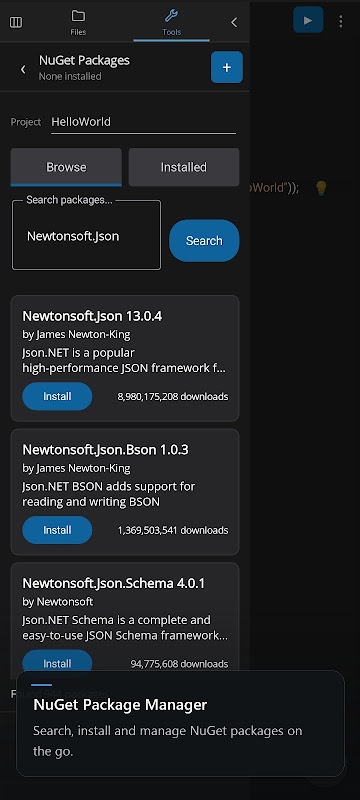Open the Newtonsoft.Json 13.0.4 package title
Viewport: 360px width, 800px height.
92,316
